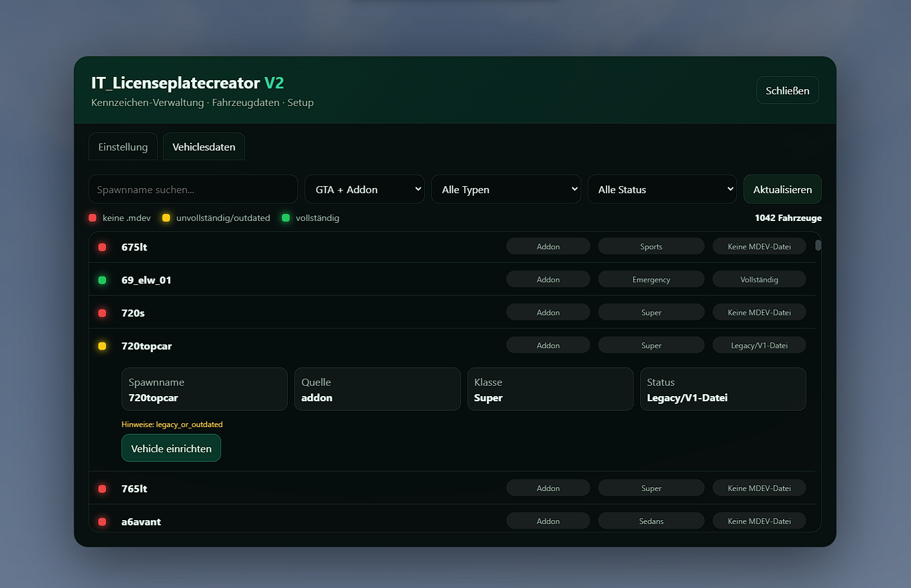This screenshot has height=588, width=911.
Task: Open the GTA + Addon source dropdown
Action: (x=365, y=189)
